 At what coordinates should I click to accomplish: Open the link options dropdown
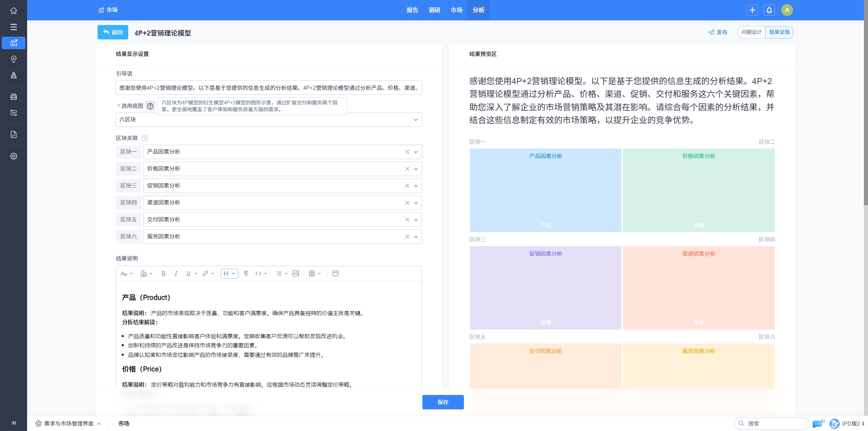pyautogui.click(x=208, y=274)
